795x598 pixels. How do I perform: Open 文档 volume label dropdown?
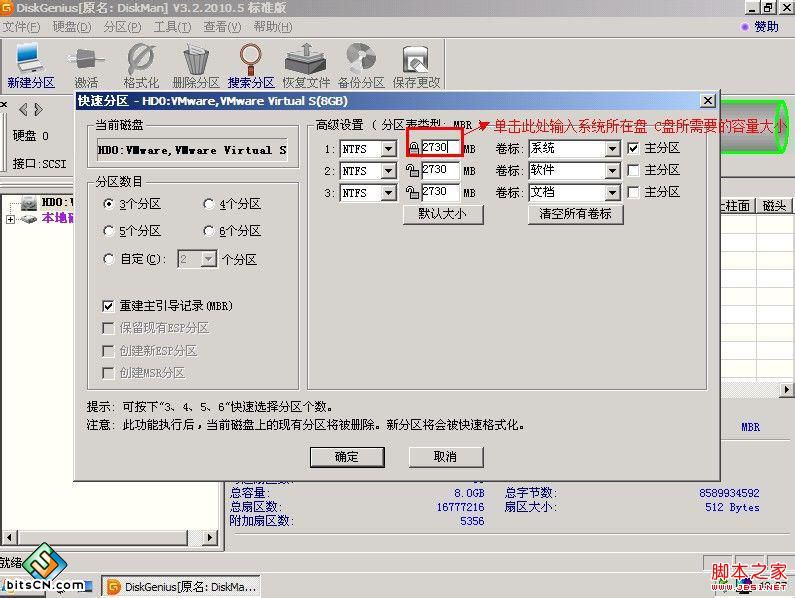click(612, 193)
